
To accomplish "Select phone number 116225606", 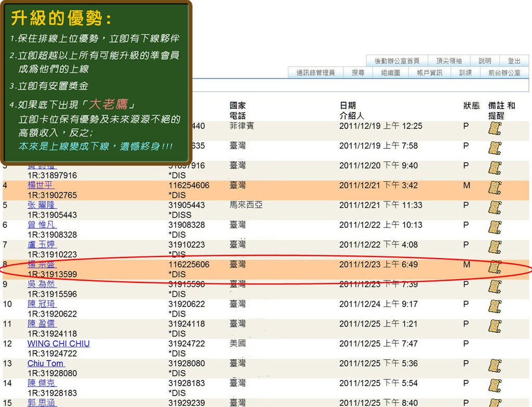I will point(189,264).
